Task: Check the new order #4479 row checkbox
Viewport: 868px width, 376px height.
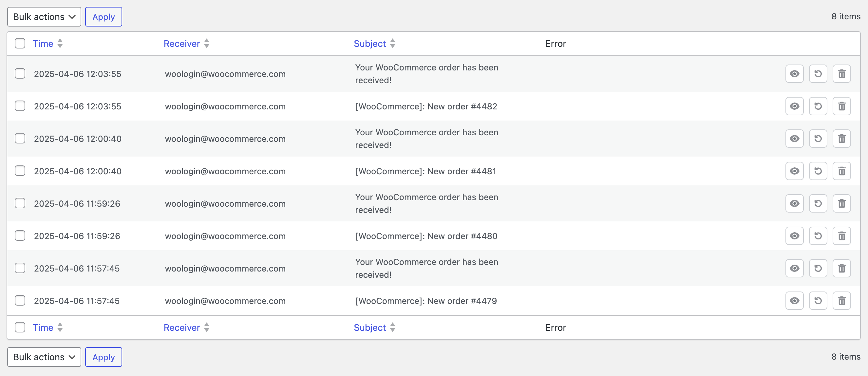Action: (x=20, y=301)
